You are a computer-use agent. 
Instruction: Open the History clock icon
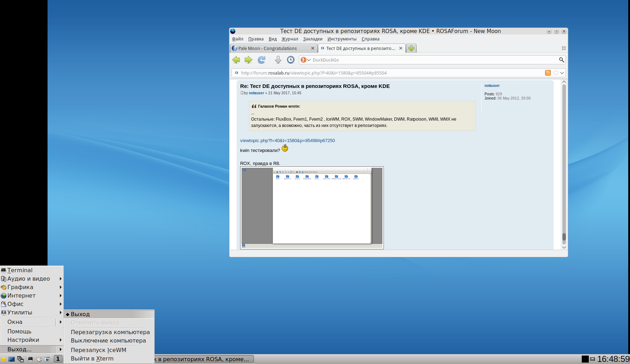[x=291, y=60]
